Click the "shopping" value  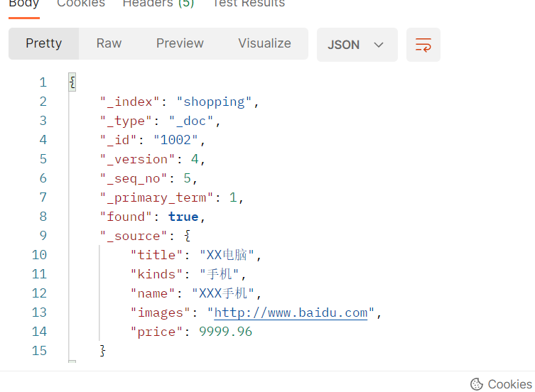coord(214,102)
